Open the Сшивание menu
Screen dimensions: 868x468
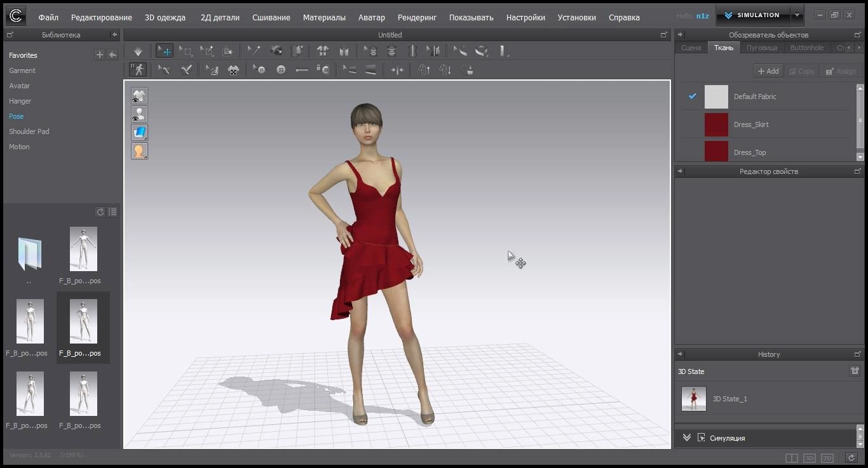pos(271,17)
